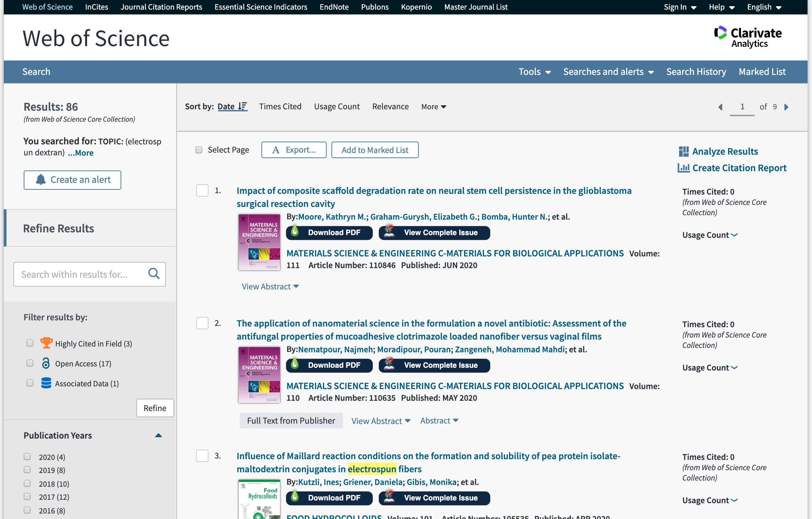Check the box for result 1
812x519 pixels.
pyautogui.click(x=202, y=190)
